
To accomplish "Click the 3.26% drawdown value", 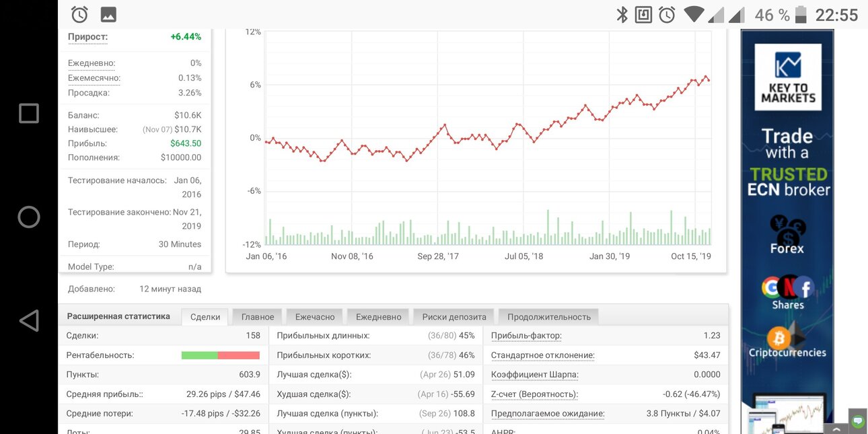I will tap(190, 93).
